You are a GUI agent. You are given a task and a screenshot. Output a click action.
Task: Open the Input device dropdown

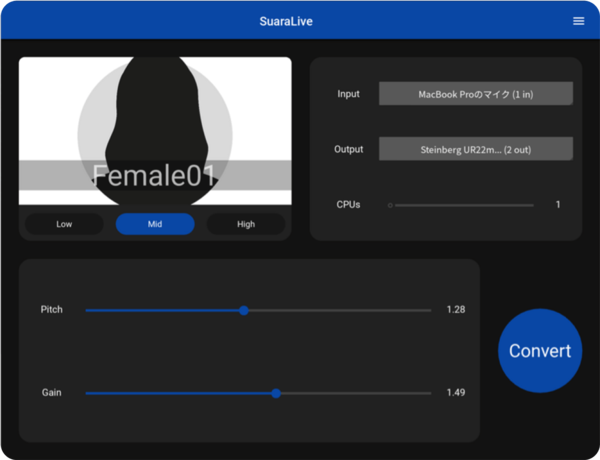coord(475,94)
